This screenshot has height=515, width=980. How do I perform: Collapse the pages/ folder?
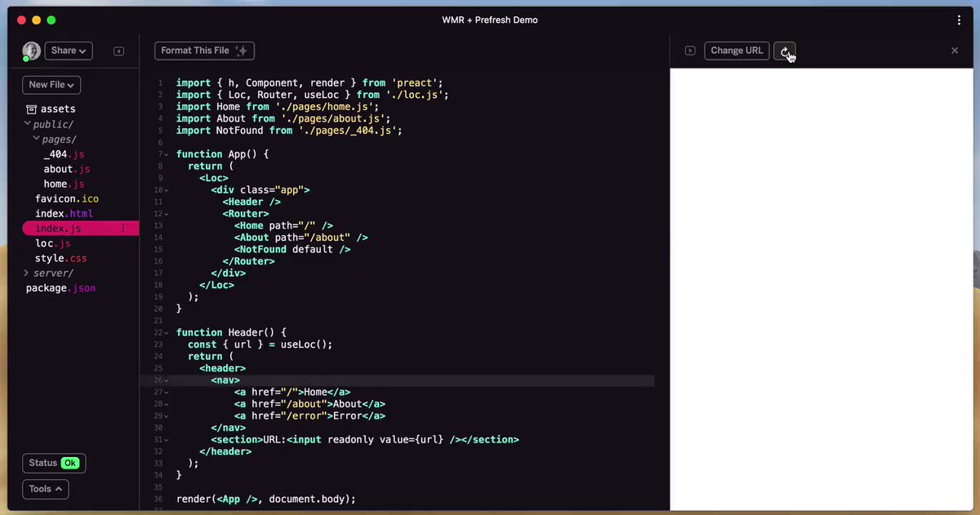pyautogui.click(x=54, y=140)
